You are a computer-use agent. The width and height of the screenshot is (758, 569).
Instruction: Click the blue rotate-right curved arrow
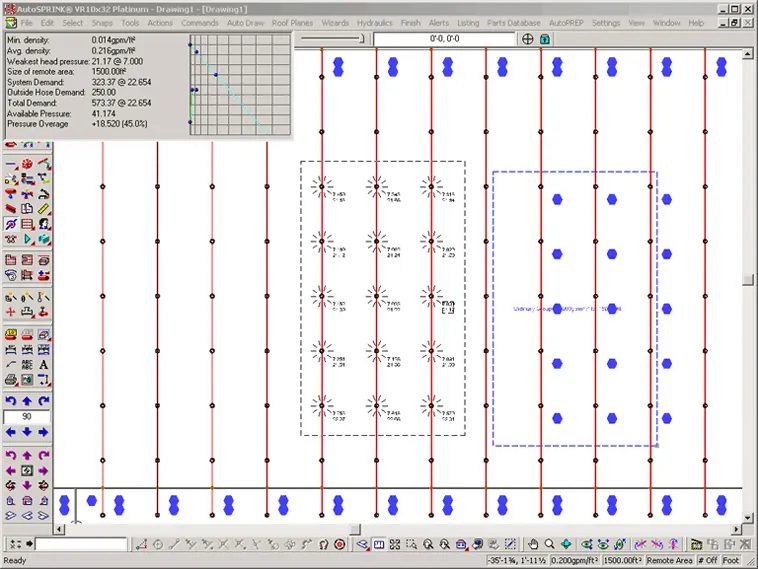pyautogui.click(x=44, y=401)
